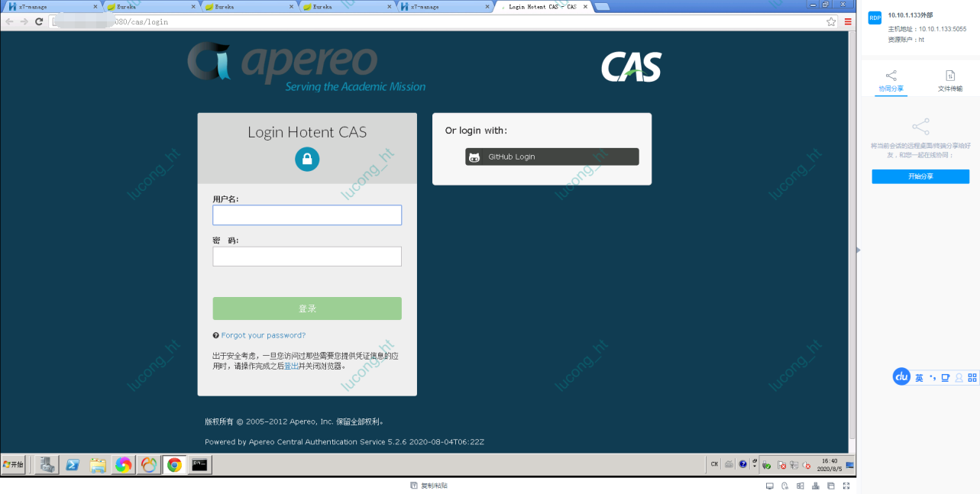The height and width of the screenshot is (494, 980).
Task: Switch to the first x7-manage browser tab
Action: [53, 6]
